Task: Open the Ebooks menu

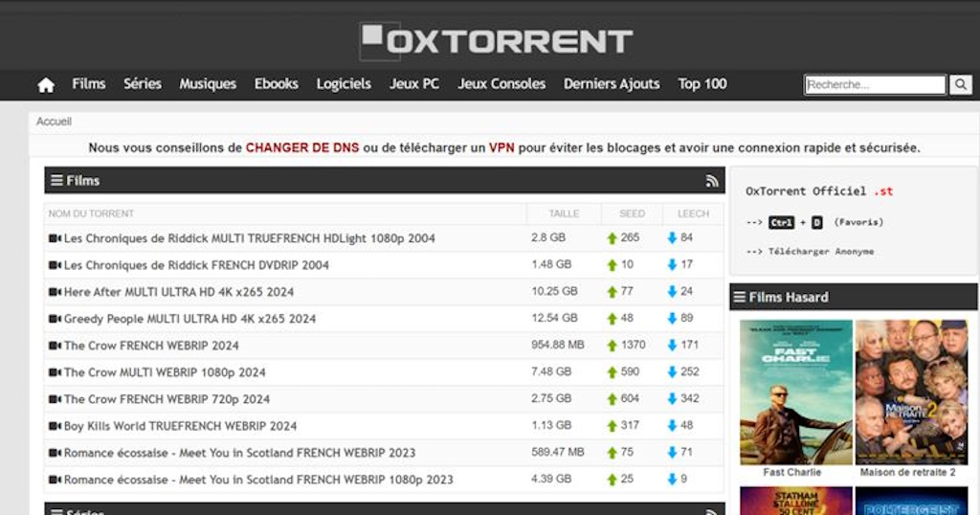Action: (277, 83)
